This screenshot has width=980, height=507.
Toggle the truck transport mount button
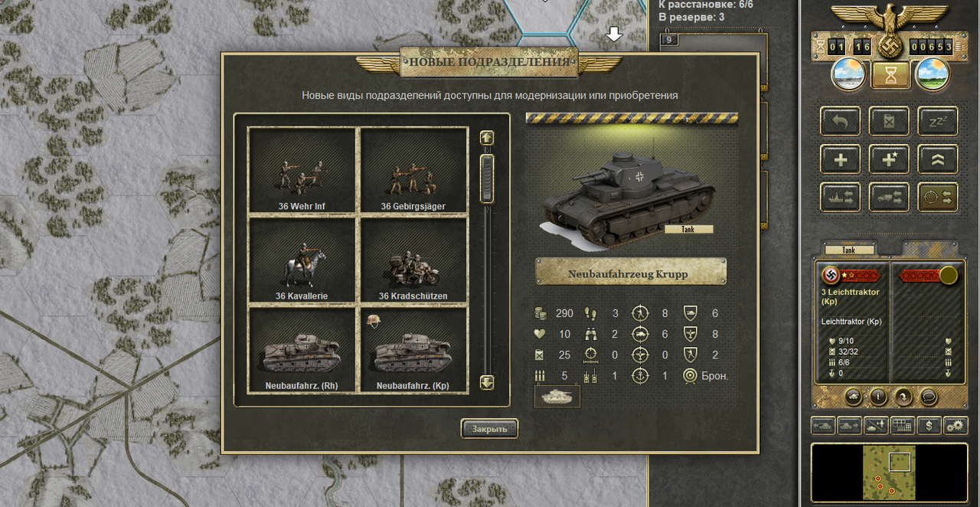click(x=889, y=197)
